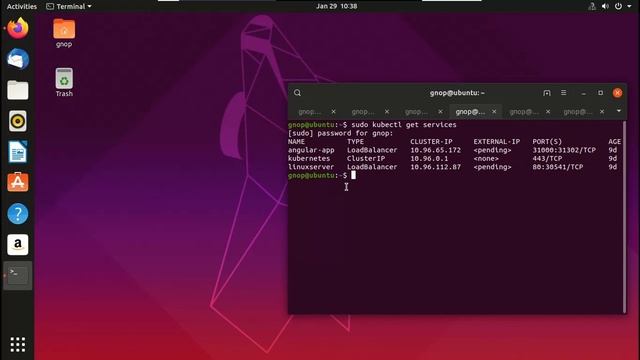The image size is (640, 360).
Task: Click the terminal vertical scrollbar
Action: tap(624, 216)
